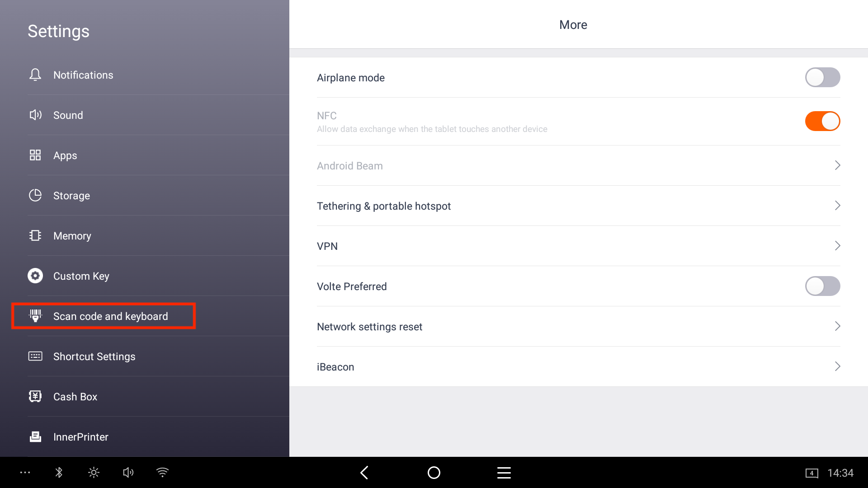Open the Cash Box icon

35,396
